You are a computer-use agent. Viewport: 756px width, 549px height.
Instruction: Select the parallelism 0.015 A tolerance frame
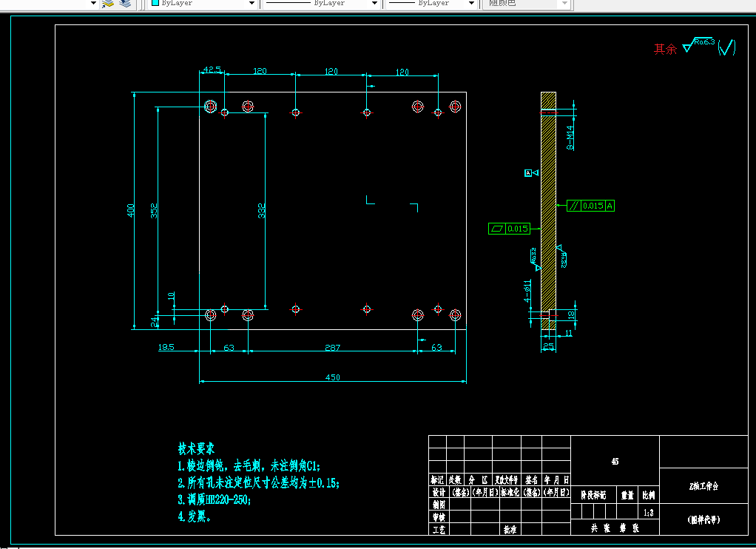(x=590, y=206)
